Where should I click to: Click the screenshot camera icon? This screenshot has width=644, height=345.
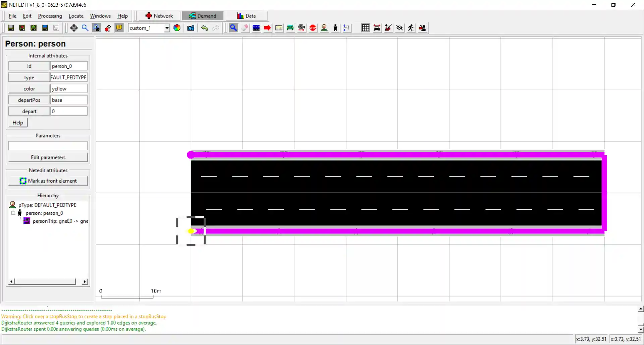tap(191, 28)
